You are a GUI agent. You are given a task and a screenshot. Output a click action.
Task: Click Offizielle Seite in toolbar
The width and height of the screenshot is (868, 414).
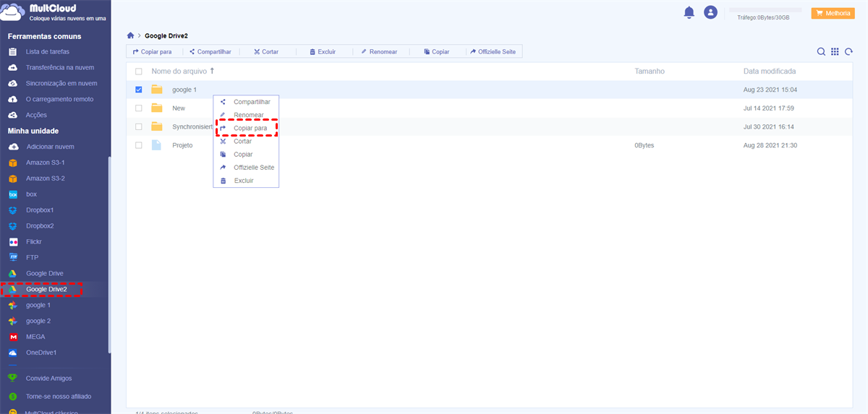(x=493, y=52)
